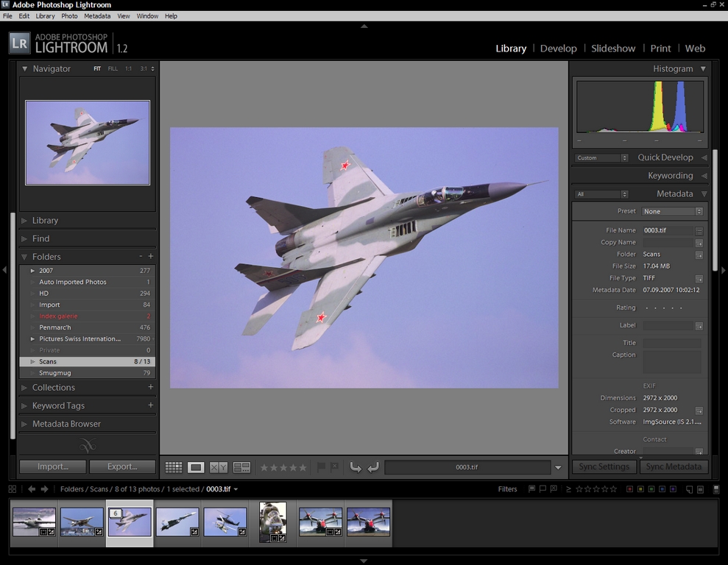Set navigator zoom to 1:1
This screenshot has height=565, width=728.
128,68
